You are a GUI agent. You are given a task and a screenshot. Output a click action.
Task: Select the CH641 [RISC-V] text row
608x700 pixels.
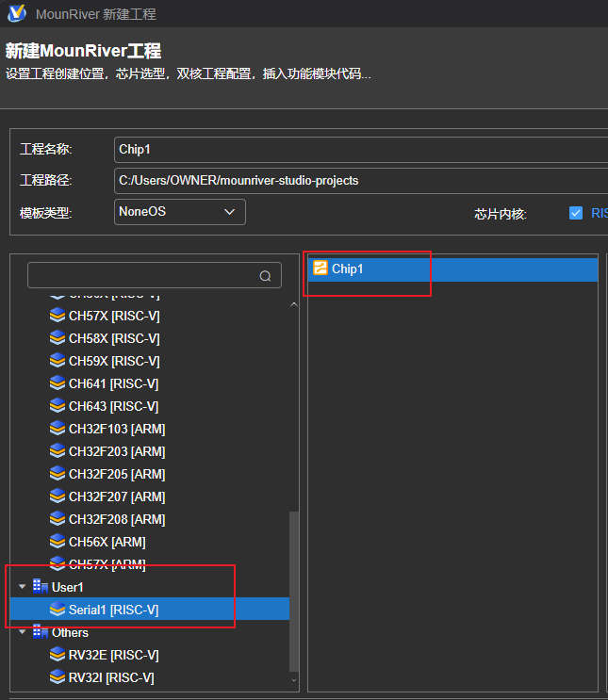pos(113,384)
